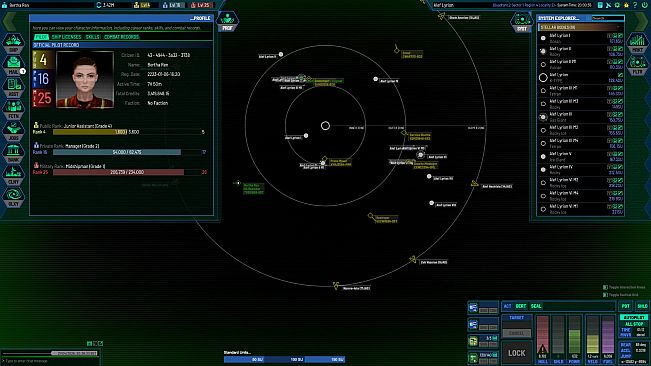Click the alert bug icon in top bar
The width and height of the screenshot is (651, 366).
pyautogui.click(x=626, y=5)
